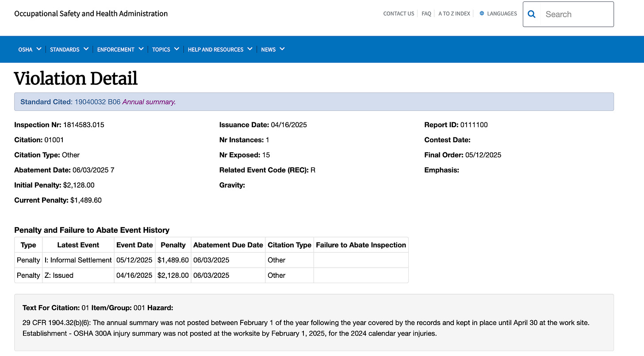Image resolution: width=644 pixels, height=356 pixels.
Task: Click the Citation Type column header
Action: pos(289,245)
